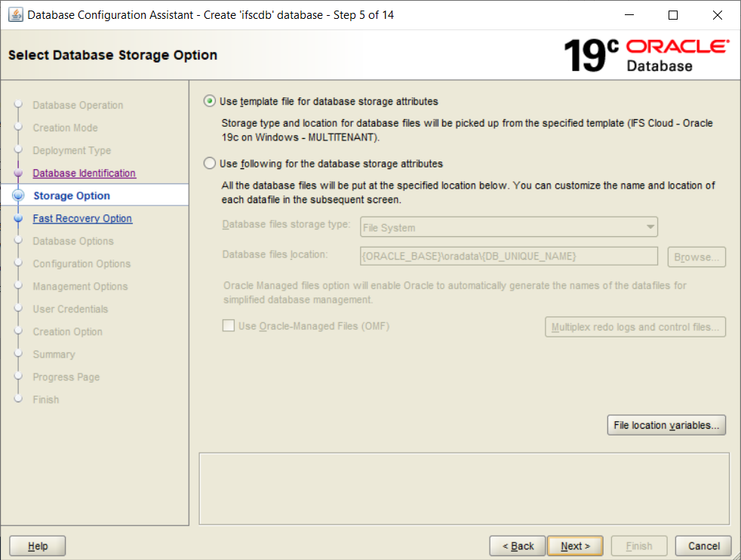Open Database files storage type dropdown
This screenshot has height=560, width=741.
pos(509,227)
